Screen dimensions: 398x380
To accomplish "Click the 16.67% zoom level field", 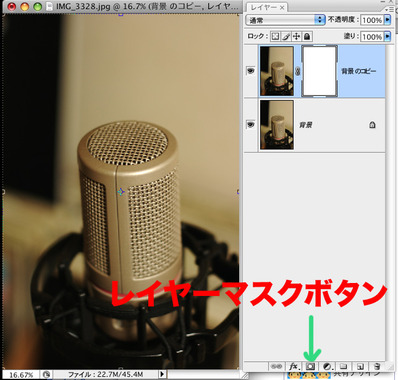I will click(x=21, y=374).
